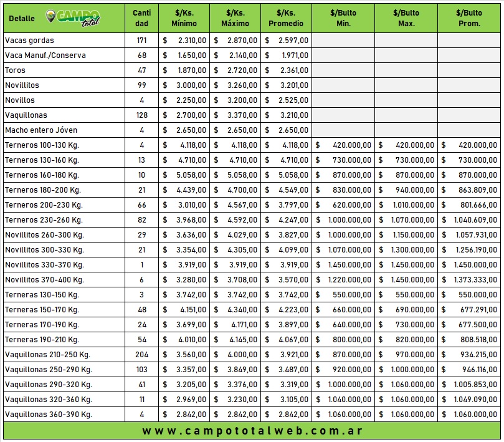This screenshot has width=504, height=442.
Task: Click the Novillitos 330-370 Kg. row label
Action: (44, 265)
